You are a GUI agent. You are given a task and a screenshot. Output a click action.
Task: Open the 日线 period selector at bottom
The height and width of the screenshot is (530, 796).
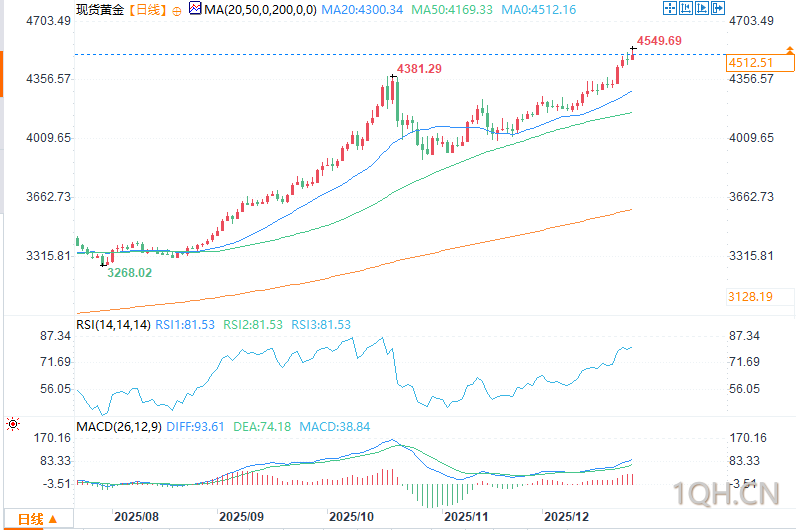click(38, 519)
